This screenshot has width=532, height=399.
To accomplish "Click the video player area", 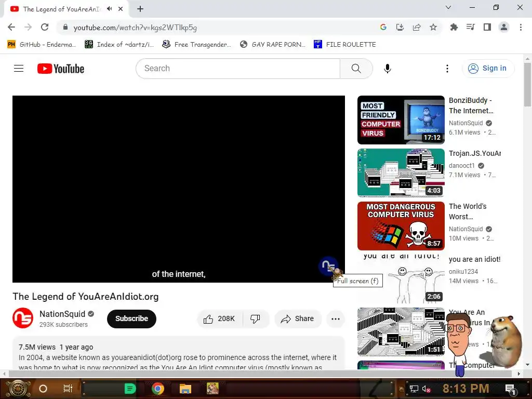I will [x=179, y=189].
